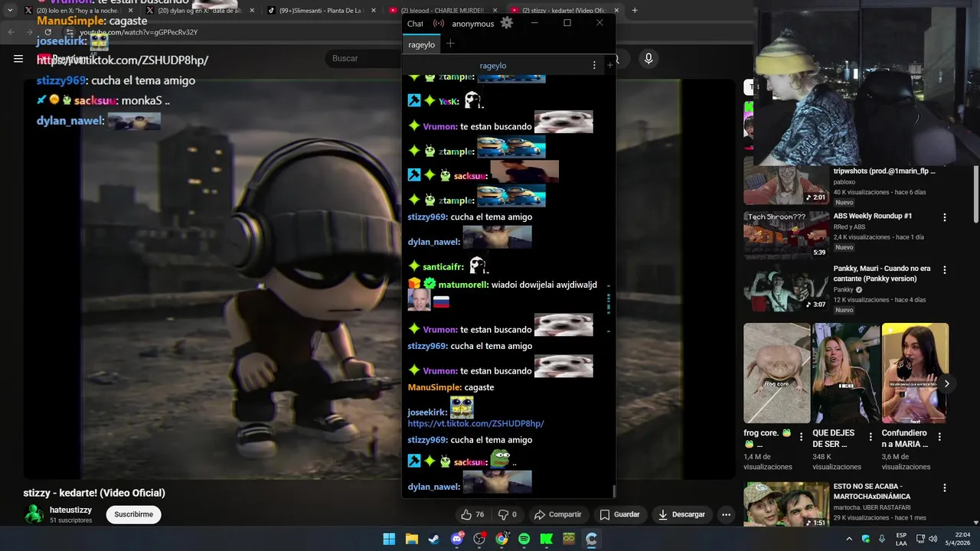The image size is (980, 551).
Task: Open Chatterino settings gear icon
Action: click(506, 23)
